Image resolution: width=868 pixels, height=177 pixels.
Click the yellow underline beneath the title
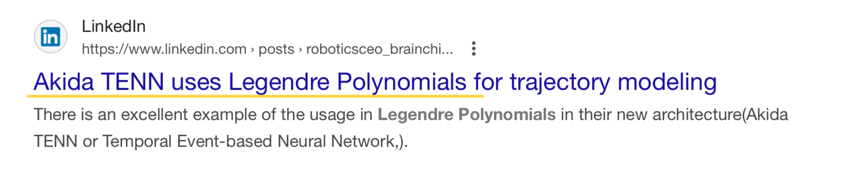(255, 96)
